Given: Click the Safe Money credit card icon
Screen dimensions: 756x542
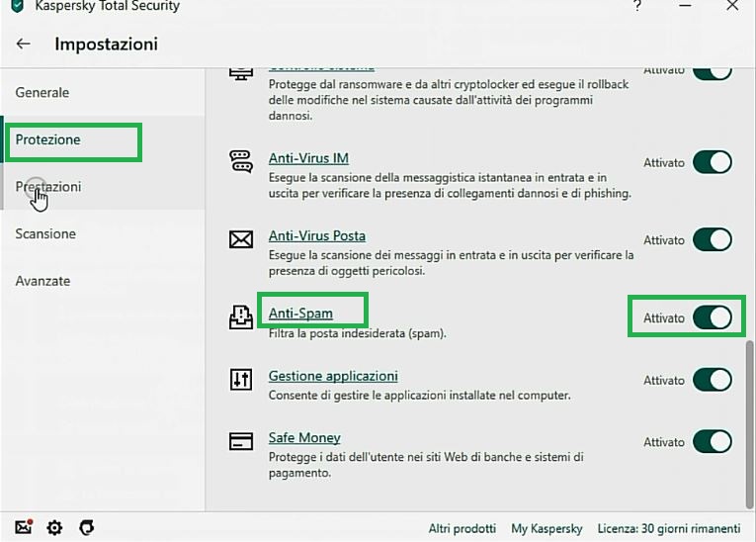Looking at the screenshot, I should pyautogui.click(x=240, y=441).
